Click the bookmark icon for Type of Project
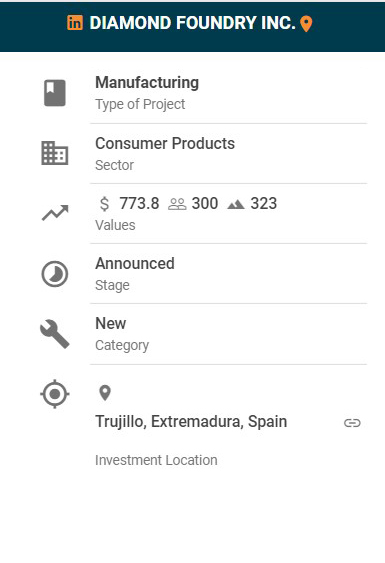The width and height of the screenshot is (385, 563). point(55,93)
